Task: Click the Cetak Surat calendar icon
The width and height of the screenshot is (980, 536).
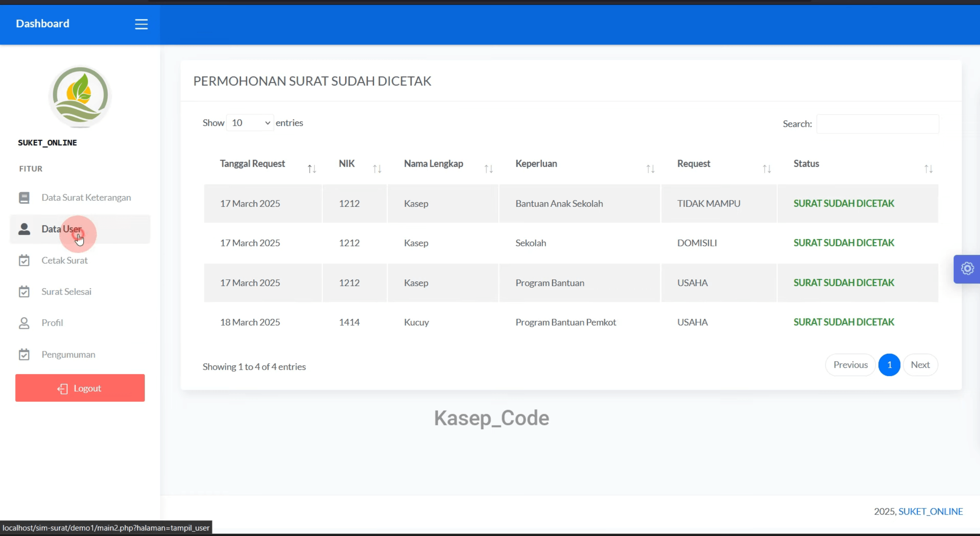Action: point(24,261)
